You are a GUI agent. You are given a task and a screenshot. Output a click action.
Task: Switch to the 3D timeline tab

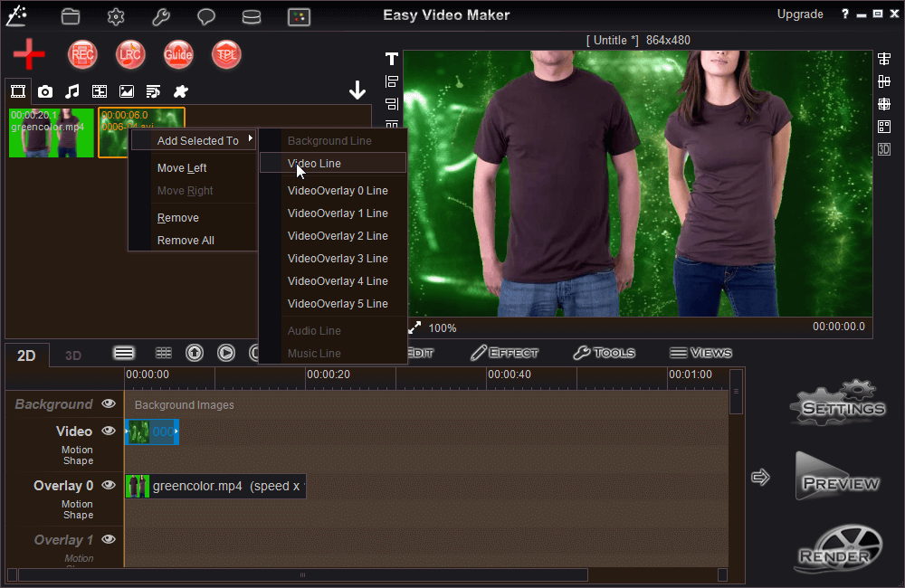[73, 355]
